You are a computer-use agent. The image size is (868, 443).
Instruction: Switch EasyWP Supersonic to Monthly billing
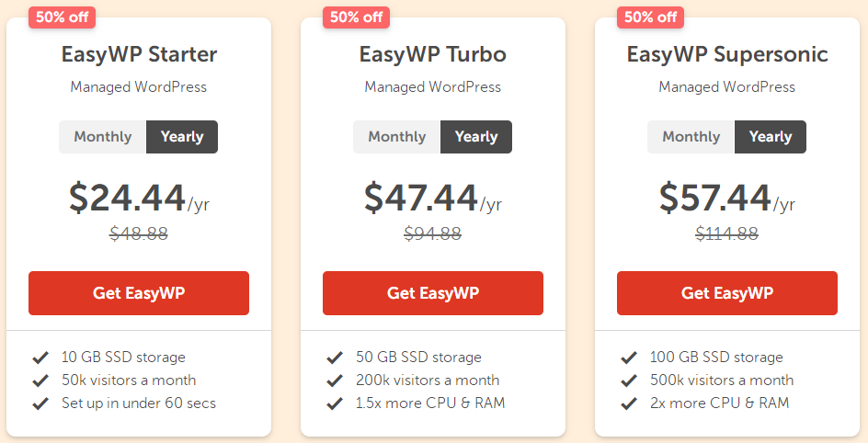[x=691, y=137]
